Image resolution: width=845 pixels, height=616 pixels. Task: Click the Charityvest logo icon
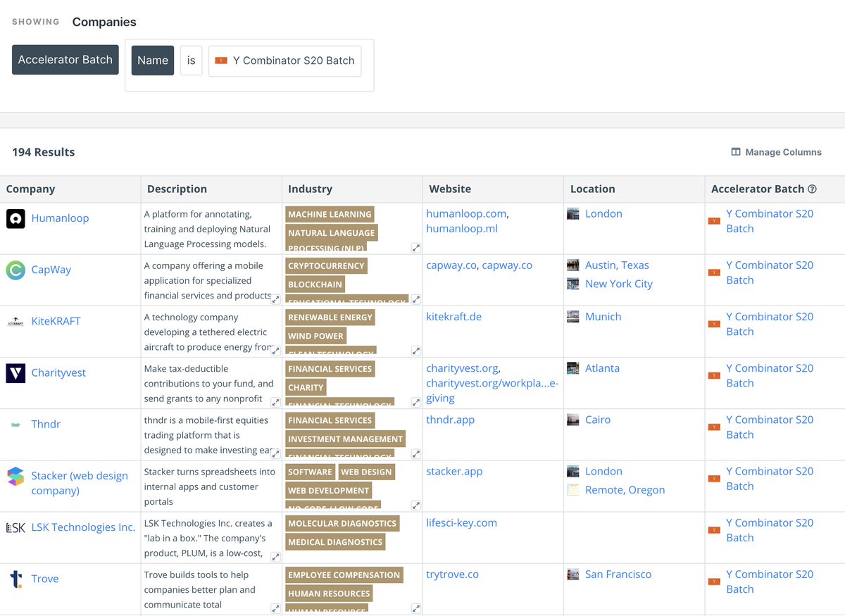click(x=15, y=373)
